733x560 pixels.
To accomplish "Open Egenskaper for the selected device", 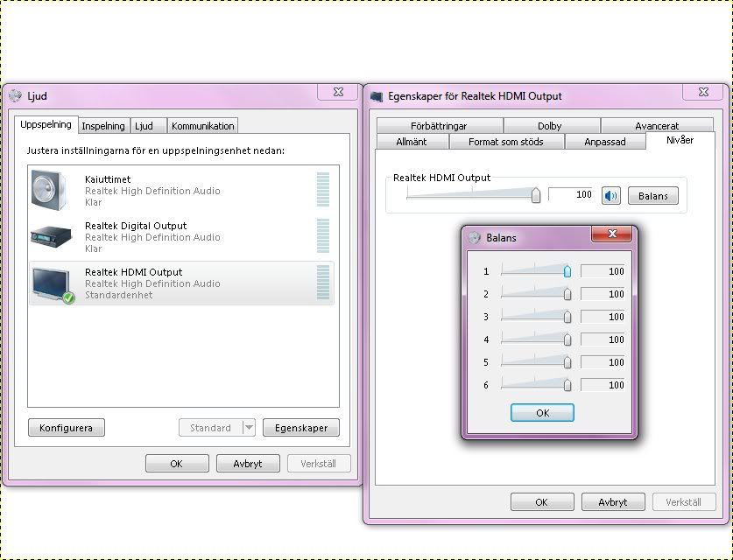I will click(300, 428).
